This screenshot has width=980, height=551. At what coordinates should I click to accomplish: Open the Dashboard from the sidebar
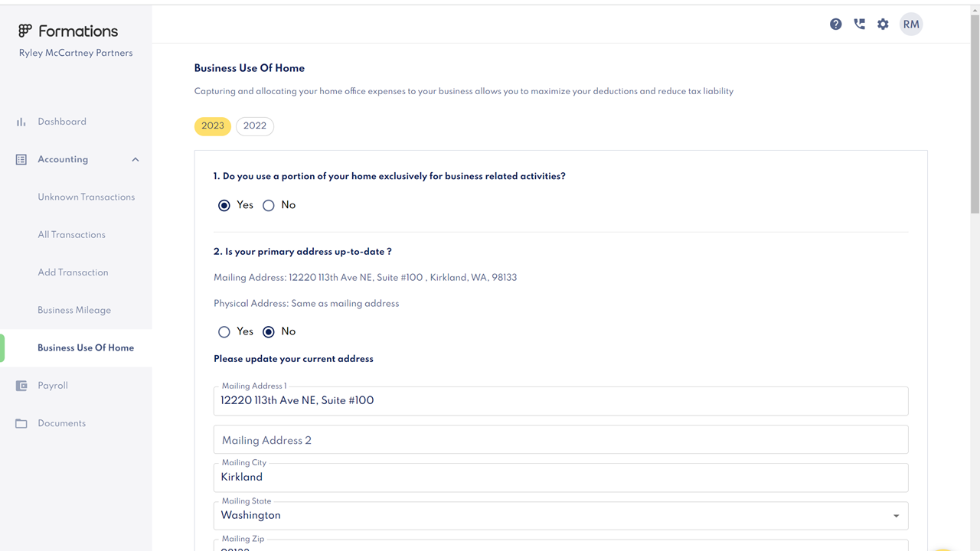pos(61,121)
